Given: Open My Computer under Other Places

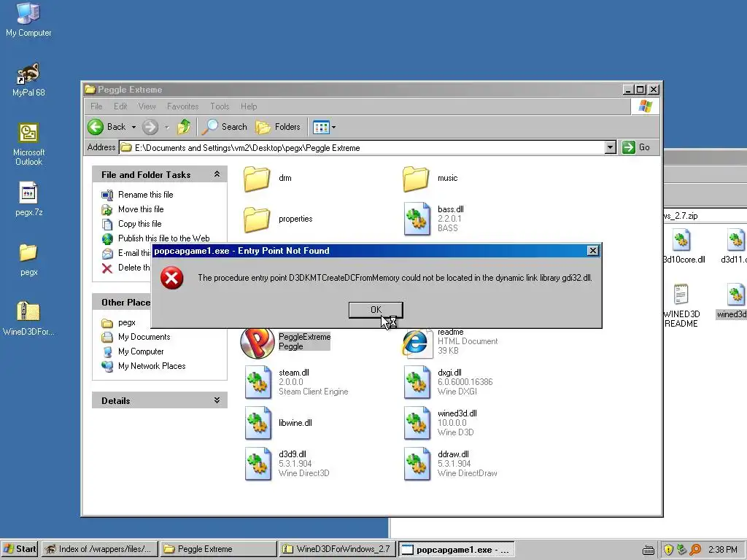Looking at the screenshot, I should click(x=141, y=351).
